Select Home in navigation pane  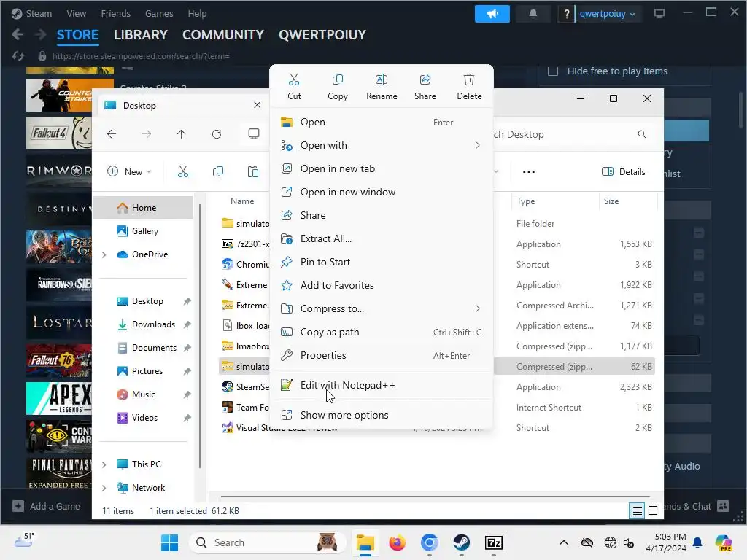(144, 208)
